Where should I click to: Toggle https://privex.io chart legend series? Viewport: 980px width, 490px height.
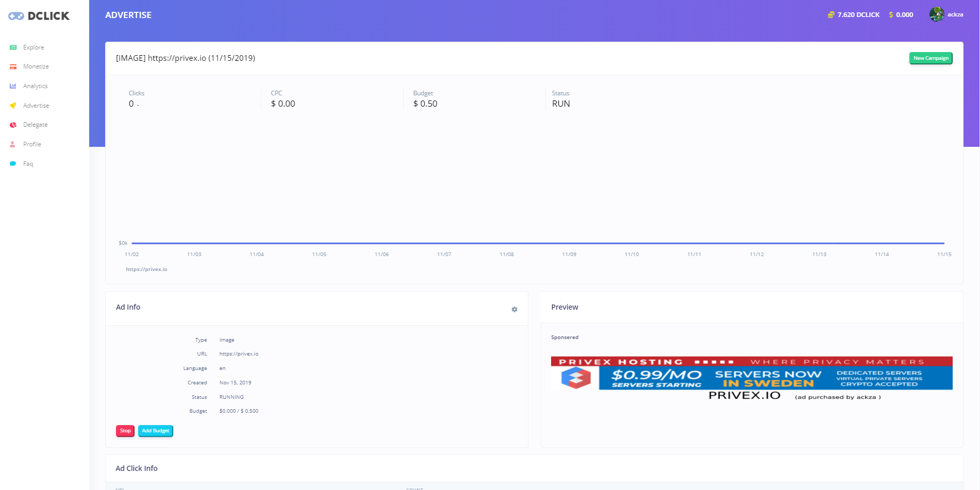point(146,269)
